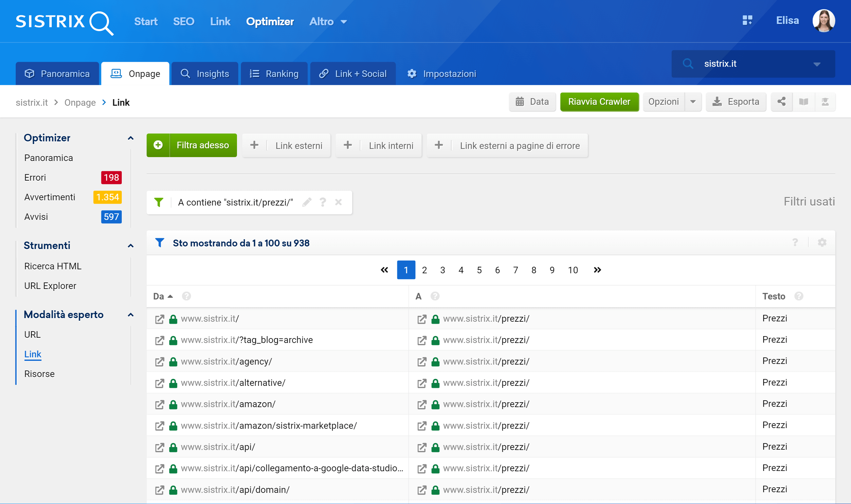
Task: Click sistrix.it in the breadcrumb
Action: coord(32,102)
